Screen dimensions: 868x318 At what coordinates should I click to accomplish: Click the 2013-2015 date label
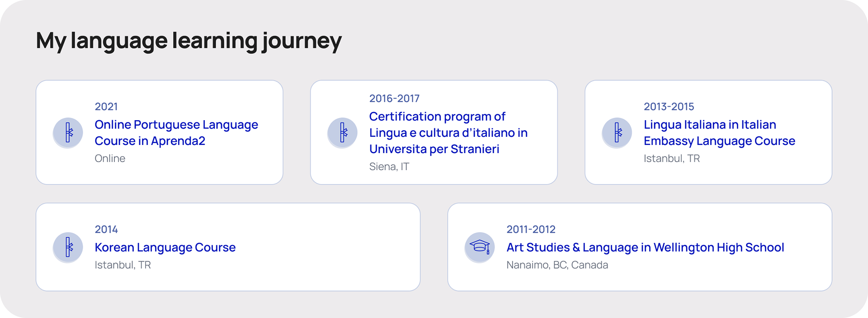pyautogui.click(x=669, y=107)
